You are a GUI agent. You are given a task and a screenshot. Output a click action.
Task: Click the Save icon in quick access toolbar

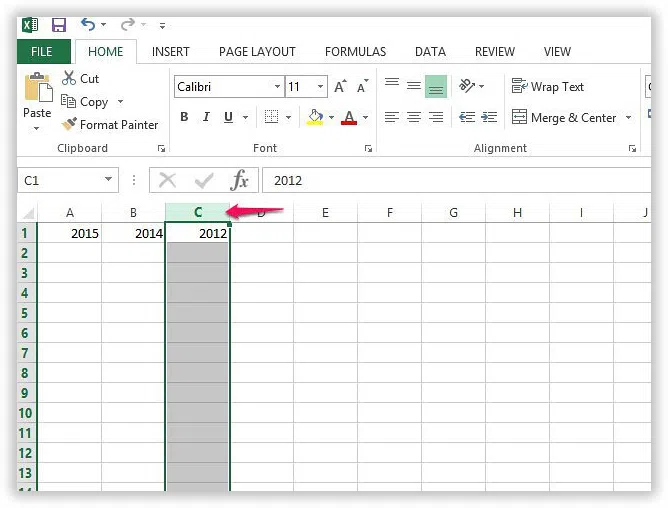[x=58, y=24]
